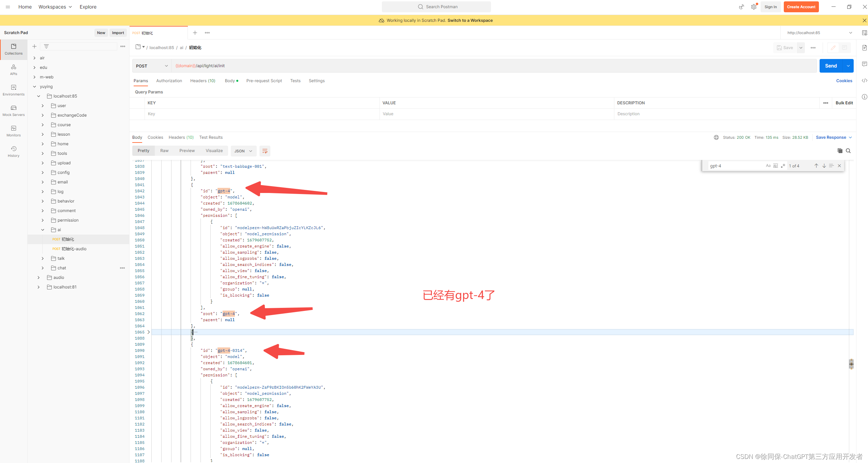Open the JSON format dropdown

(243, 151)
